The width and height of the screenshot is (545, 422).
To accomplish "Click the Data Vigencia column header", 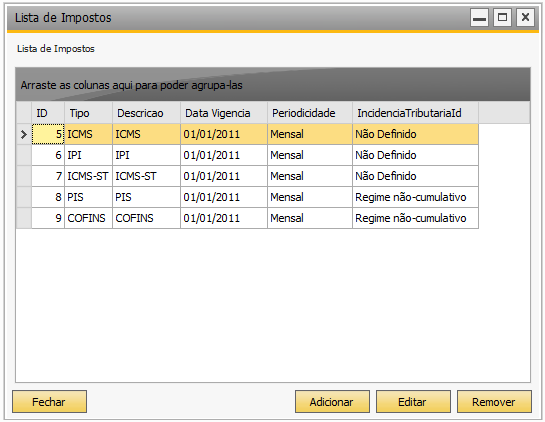I will [224, 113].
